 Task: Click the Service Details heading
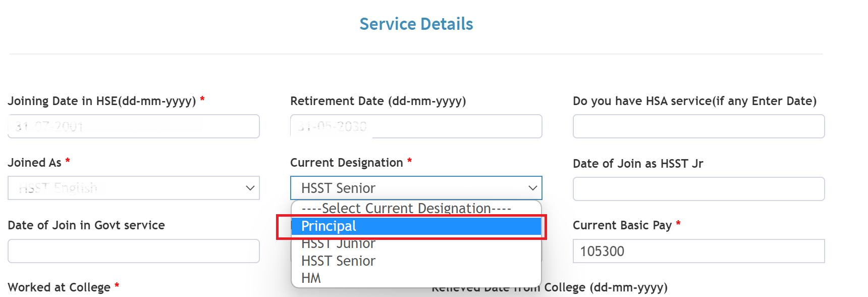[x=416, y=24]
